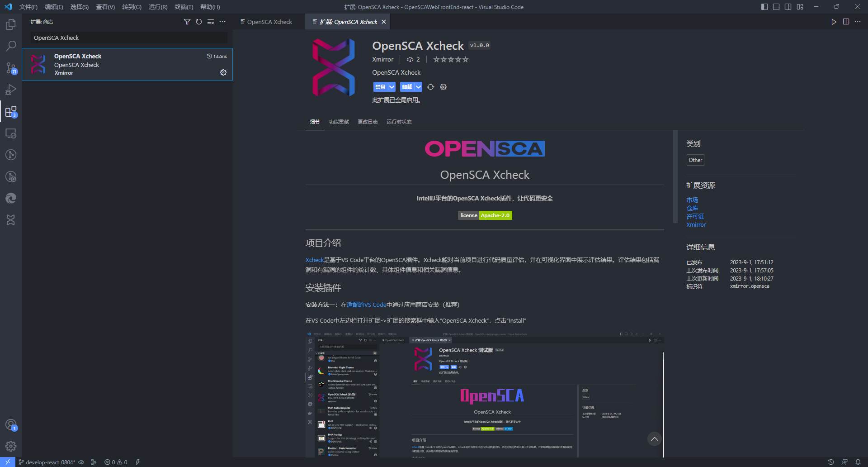This screenshot has height=467, width=868.
Task: Click the extensions search field
Action: pos(129,38)
